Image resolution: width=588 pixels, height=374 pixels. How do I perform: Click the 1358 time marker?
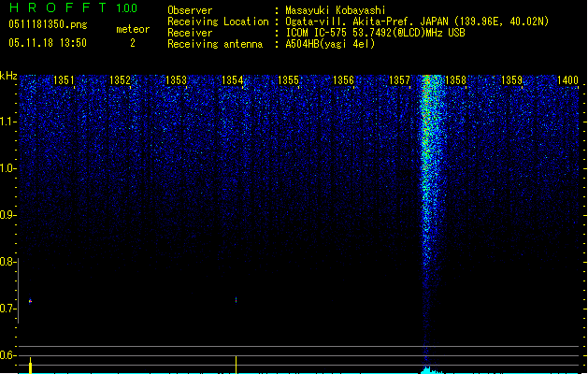(x=455, y=80)
